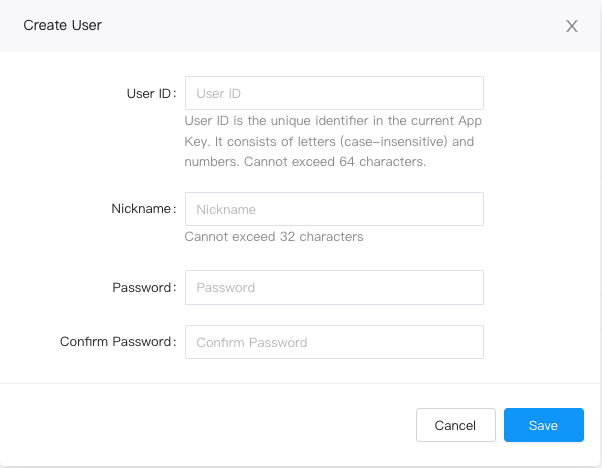Click the "Password:" field label
This screenshot has width=602, height=468.
144,288
